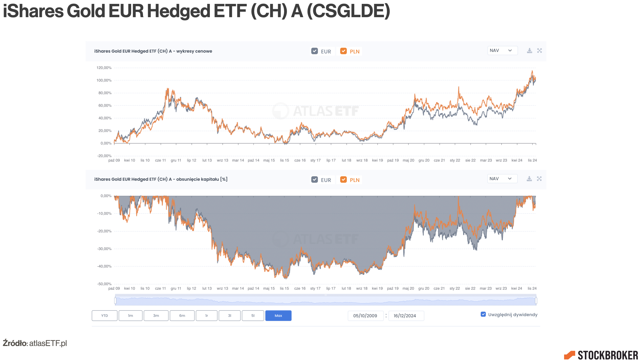This screenshot has width=642, height=364.
Task: Open NAV dropdown on drawdown chart
Action: click(x=502, y=179)
